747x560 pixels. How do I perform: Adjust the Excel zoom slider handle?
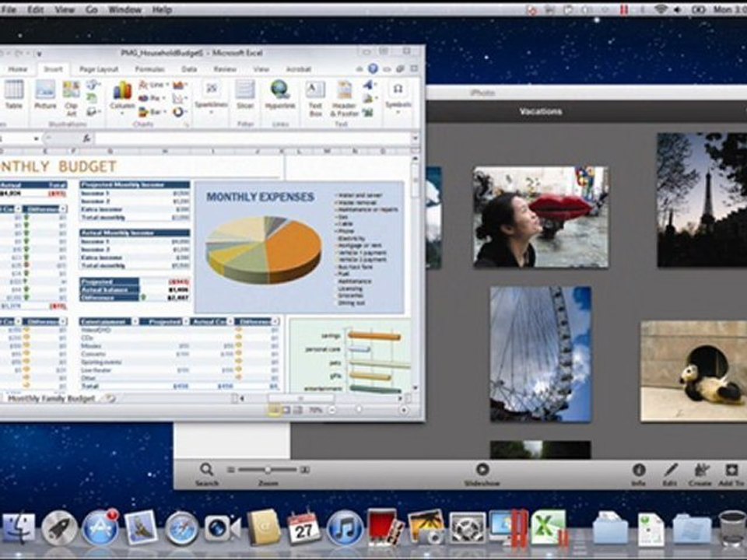359,410
